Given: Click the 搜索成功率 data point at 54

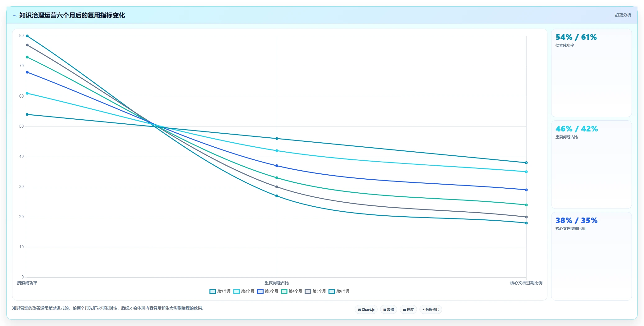Looking at the screenshot, I should click(x=27, y=114).
